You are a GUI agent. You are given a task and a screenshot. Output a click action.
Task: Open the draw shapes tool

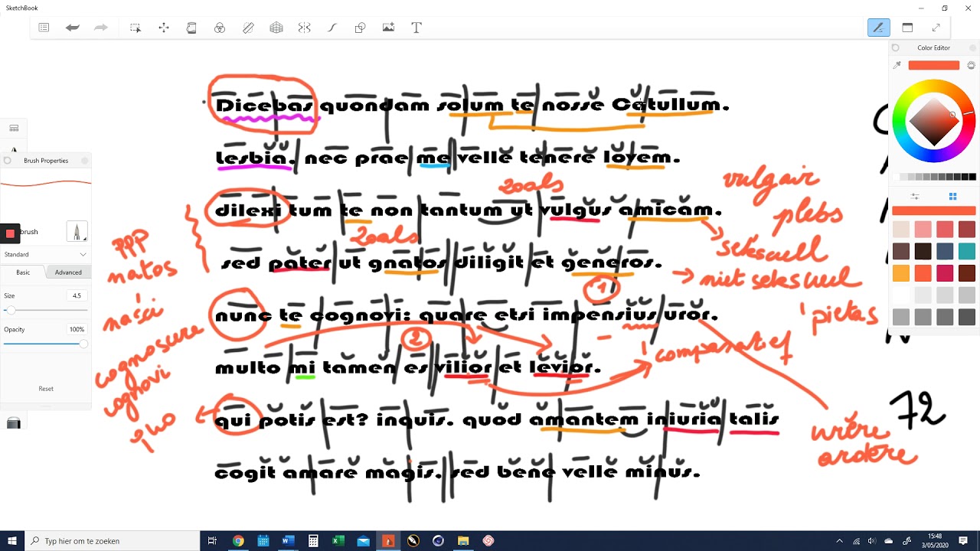click(x=360, y=28)
